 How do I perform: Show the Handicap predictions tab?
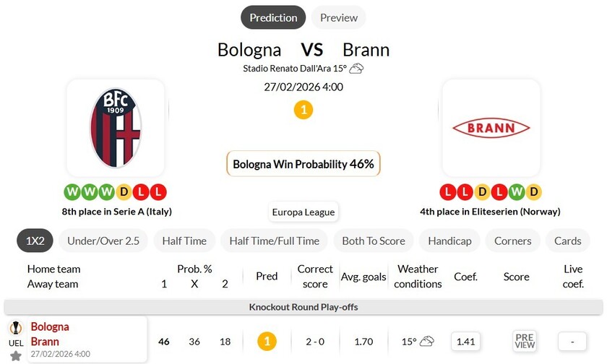[x=449, y=240]
